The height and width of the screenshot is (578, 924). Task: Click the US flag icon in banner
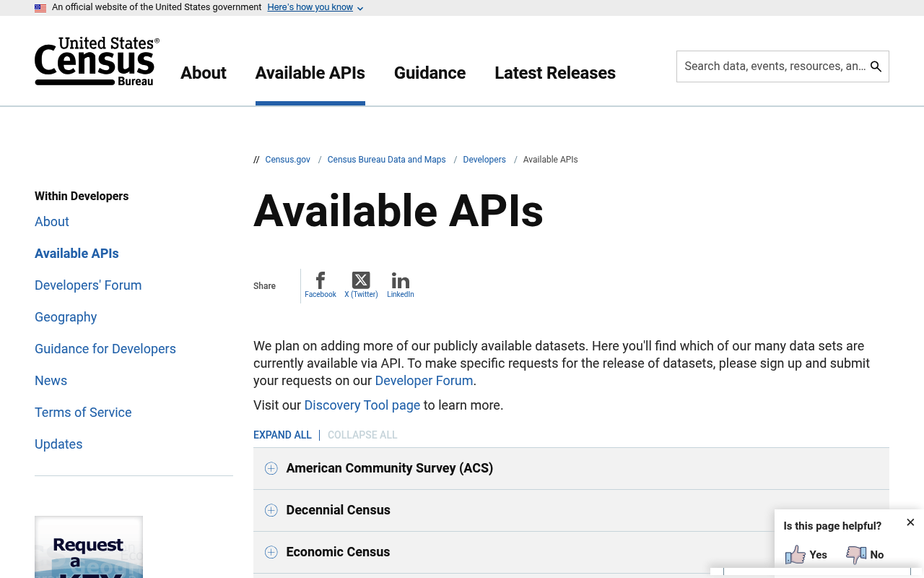[x=40, y=8]
